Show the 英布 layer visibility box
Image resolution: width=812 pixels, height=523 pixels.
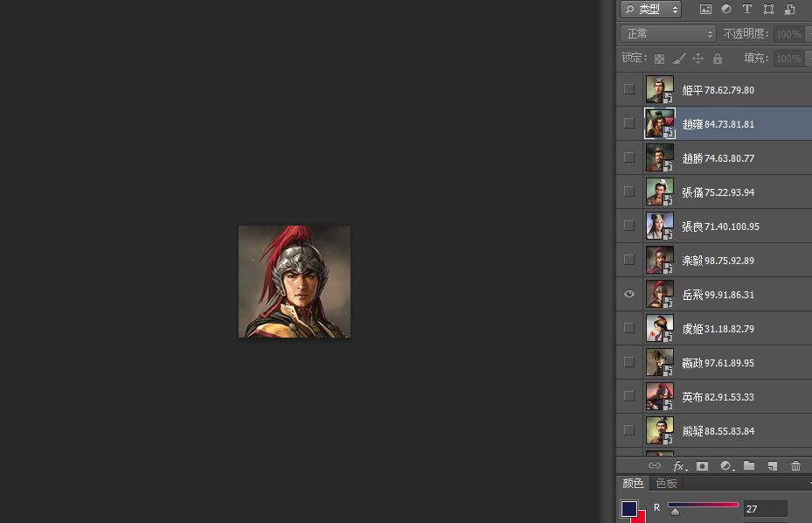(x=628, y=396)
